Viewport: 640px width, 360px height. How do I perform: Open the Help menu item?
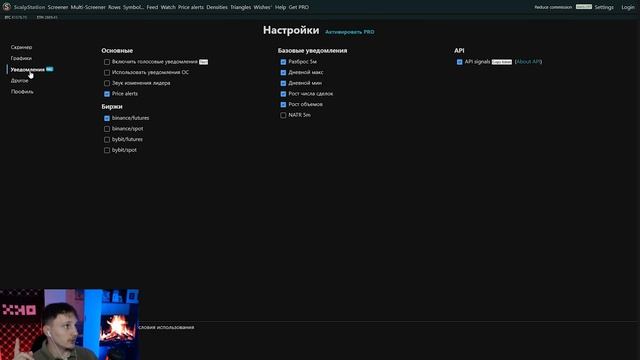tap(280, 7)
